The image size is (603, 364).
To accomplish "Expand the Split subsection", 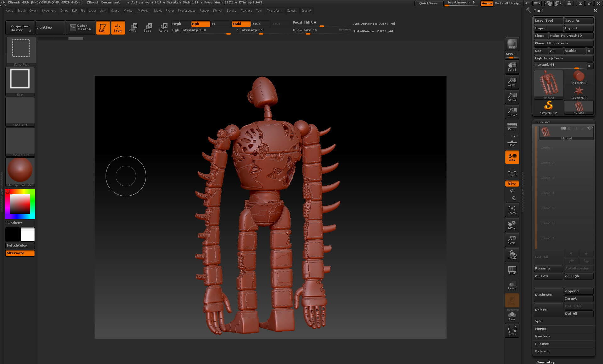I will (x=539, y=321).
